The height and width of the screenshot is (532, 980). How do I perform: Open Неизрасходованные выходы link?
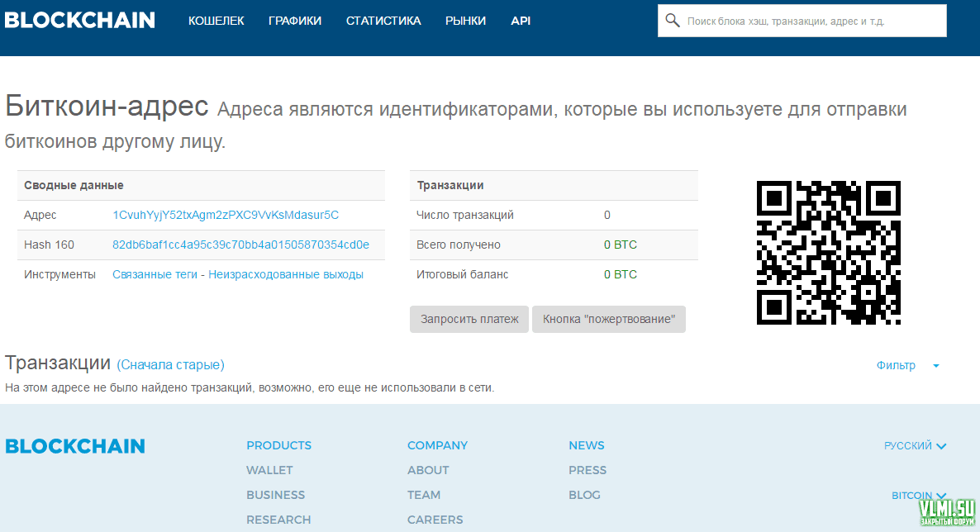(286, 274)
